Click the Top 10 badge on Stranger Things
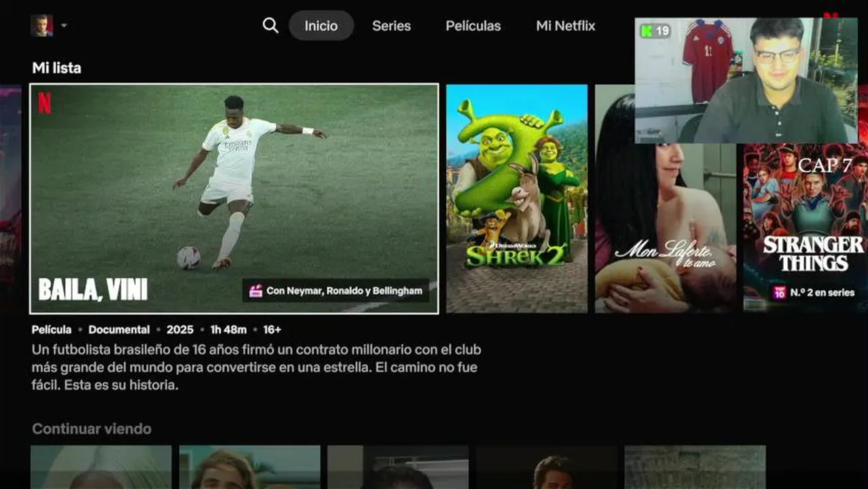 point(779,293)
